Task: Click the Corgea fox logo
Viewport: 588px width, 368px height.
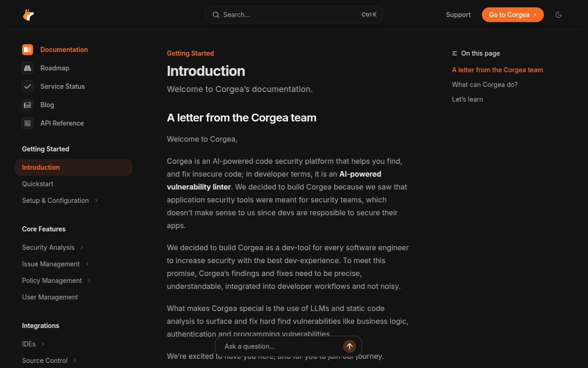Action: pyautogui.click(x=28, y=15)
